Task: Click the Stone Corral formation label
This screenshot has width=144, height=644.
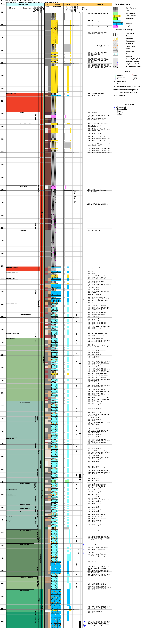Action: [23, 186]
